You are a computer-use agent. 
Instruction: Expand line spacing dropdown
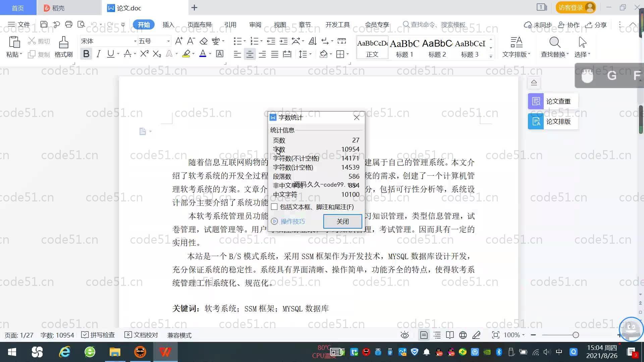pos(311,54)
